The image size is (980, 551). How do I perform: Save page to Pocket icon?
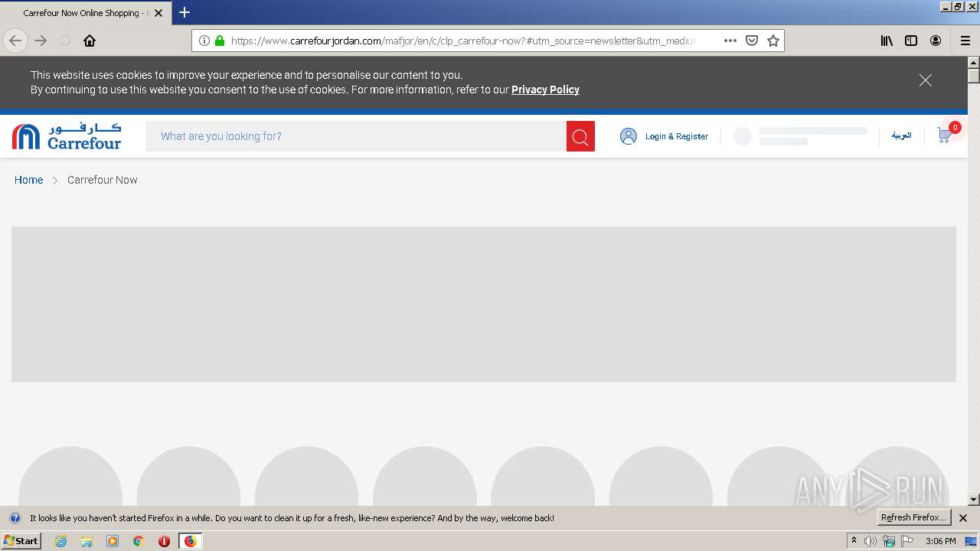coord(752,41)
